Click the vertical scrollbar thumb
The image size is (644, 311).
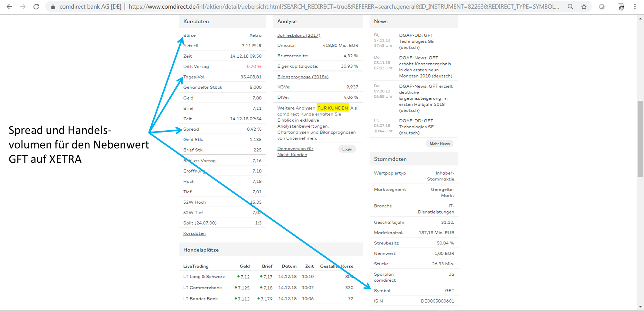click(640, 138)
